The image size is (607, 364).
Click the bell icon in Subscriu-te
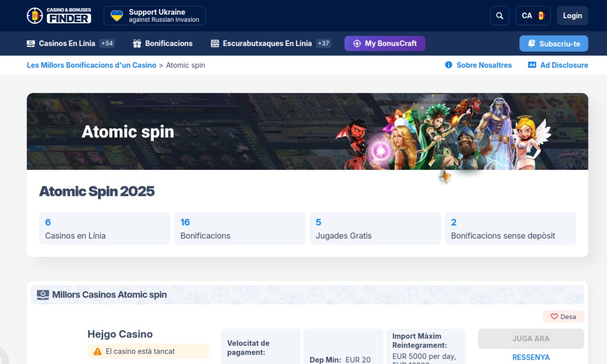pyautogui.click(x=532, y=44)
